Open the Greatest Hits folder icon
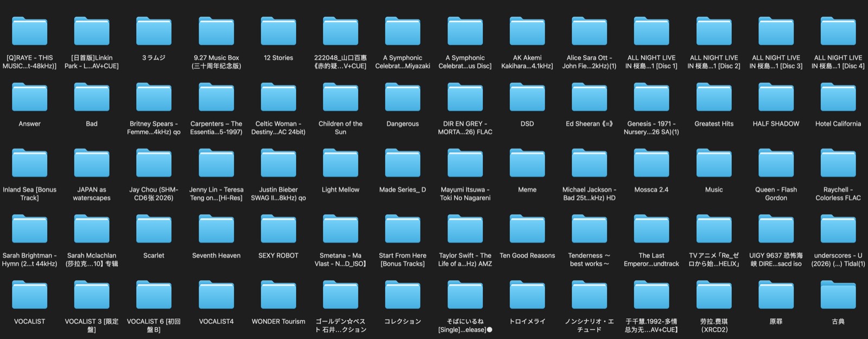868x339 pixels. 714,97
